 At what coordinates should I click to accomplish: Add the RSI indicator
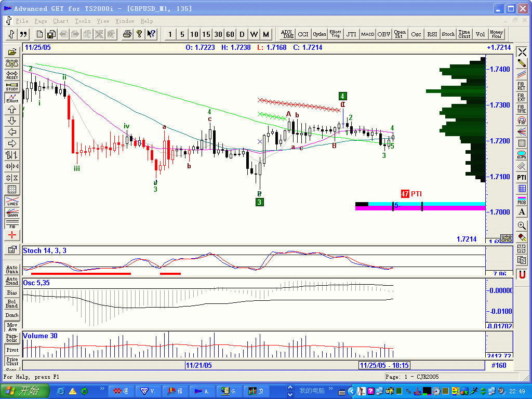pyautogui.click(x=432, y=34)
